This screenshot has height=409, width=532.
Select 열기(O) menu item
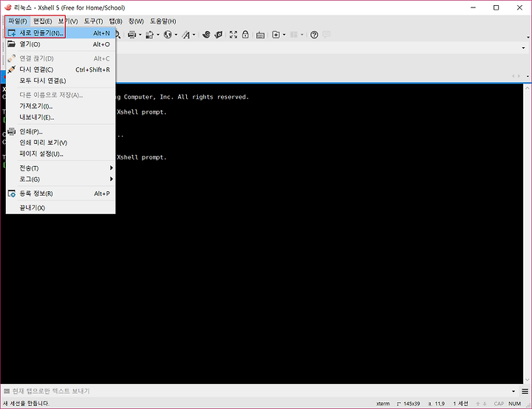[61, 44]
